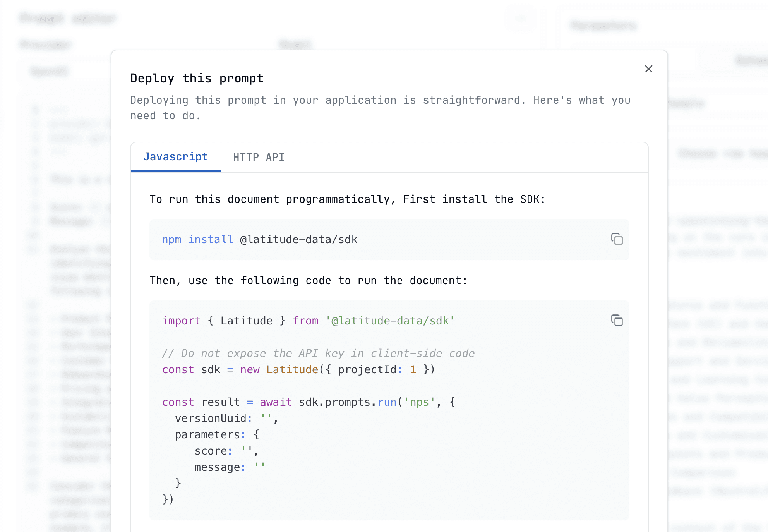This screenshot has width=768, height=532.
Task: Click the 'Then, use the following code' text
Action: [308, 281]
